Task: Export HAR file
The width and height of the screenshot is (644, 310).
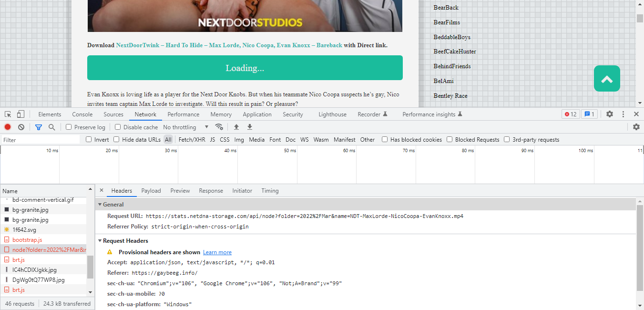Action: click(x=250, y=127)
